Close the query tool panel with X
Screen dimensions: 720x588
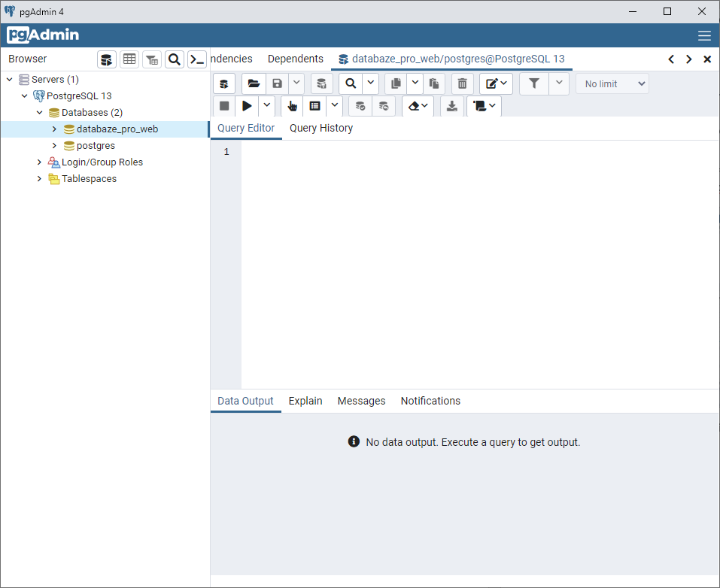point(707,59)
